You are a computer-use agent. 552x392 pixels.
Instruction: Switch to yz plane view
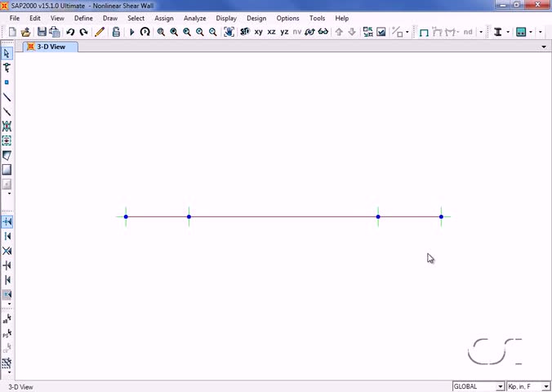[x=284, y=32]
